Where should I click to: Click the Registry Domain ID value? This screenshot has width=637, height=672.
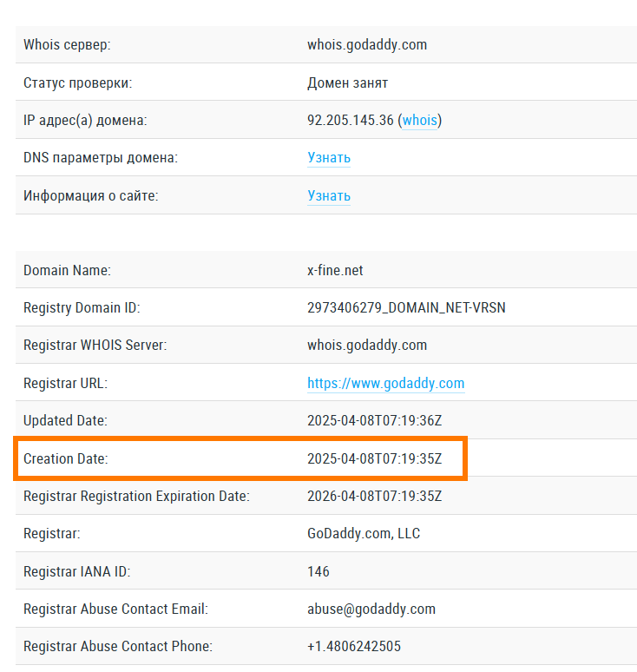[406, 307]
